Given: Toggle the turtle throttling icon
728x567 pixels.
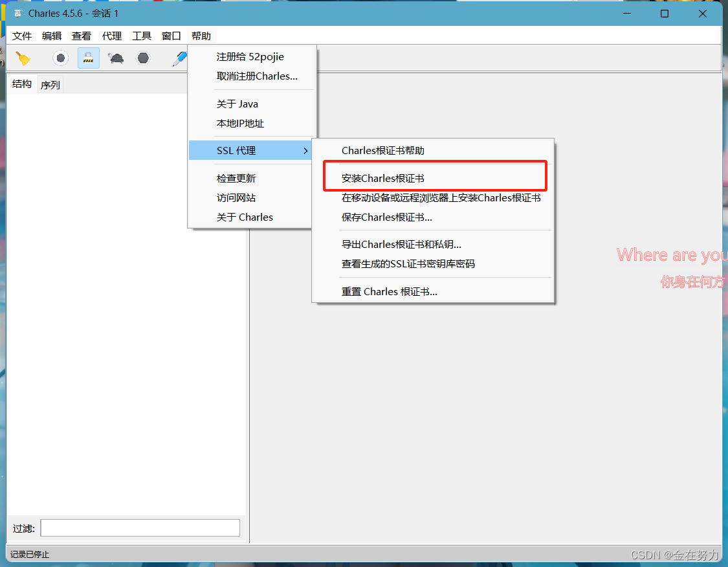Looking at the screenshot, I should (x=116, y=58).
